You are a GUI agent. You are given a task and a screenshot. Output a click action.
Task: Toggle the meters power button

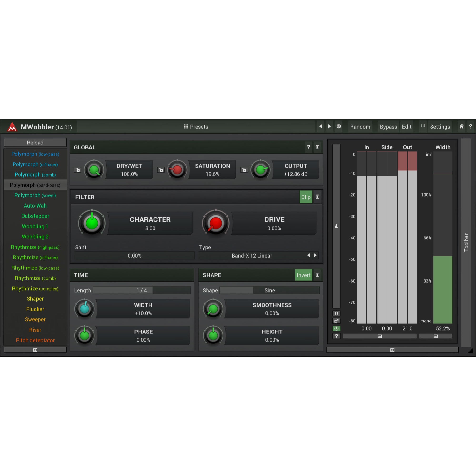point(336,328)
